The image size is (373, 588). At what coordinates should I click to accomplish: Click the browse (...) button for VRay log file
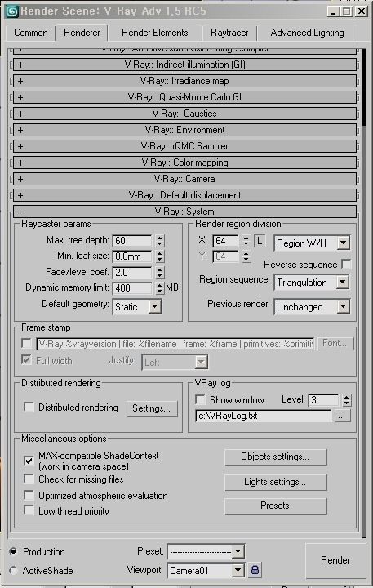point(342,416)
